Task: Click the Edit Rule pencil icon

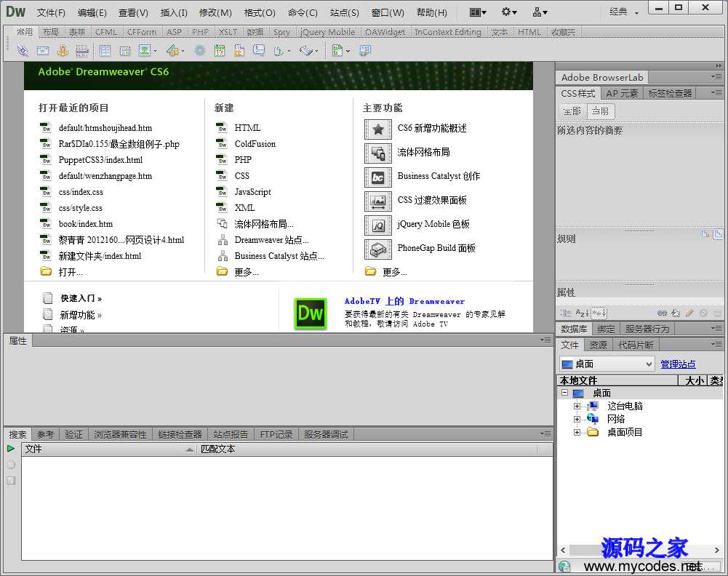Action: pyautogui.click(x=689, y=313)
